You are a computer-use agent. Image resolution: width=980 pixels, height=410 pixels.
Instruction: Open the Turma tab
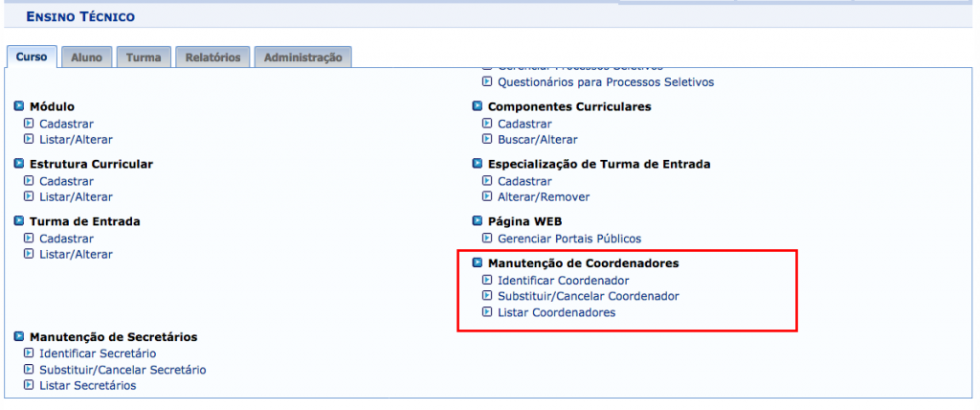(144, 57)
